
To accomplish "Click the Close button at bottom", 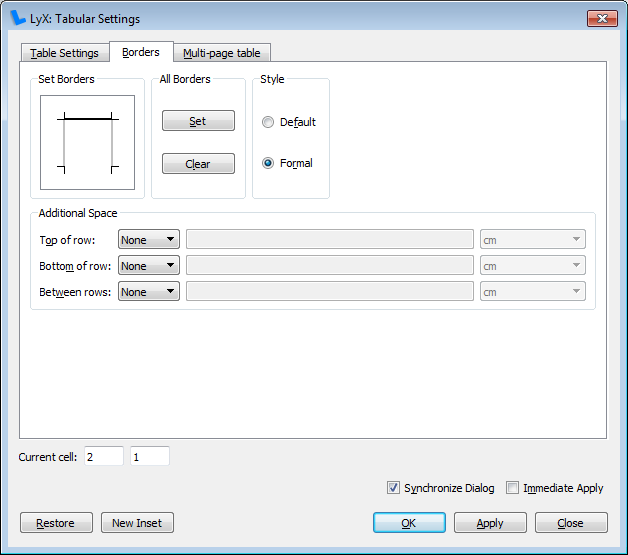I will (x=571, y=523).
